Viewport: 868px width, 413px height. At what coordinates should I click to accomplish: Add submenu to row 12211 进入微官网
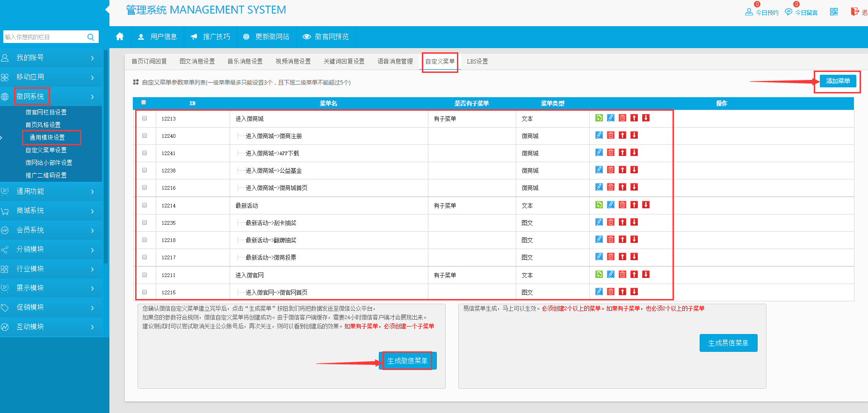(599, 274)
